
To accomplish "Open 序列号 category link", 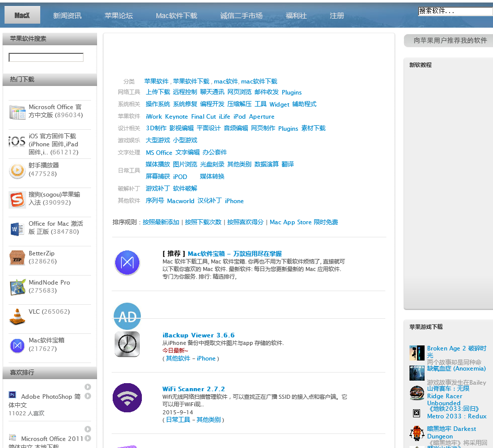I will [155, 201].
